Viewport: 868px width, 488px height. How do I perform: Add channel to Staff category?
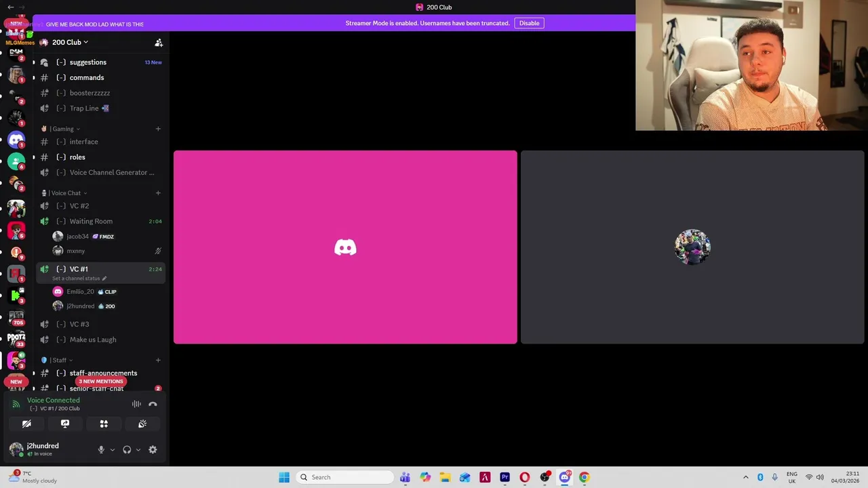pyautogui.click(x=158, y=360)
